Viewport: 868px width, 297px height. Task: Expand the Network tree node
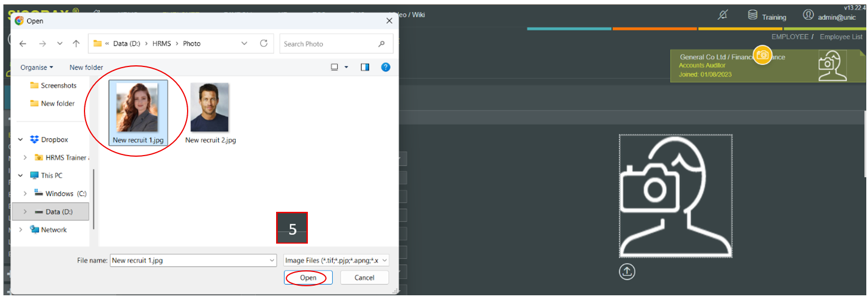coord(21,230)
